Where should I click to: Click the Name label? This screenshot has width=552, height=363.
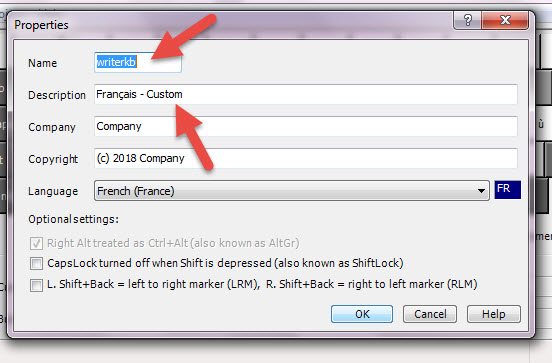tap(43, 63)
